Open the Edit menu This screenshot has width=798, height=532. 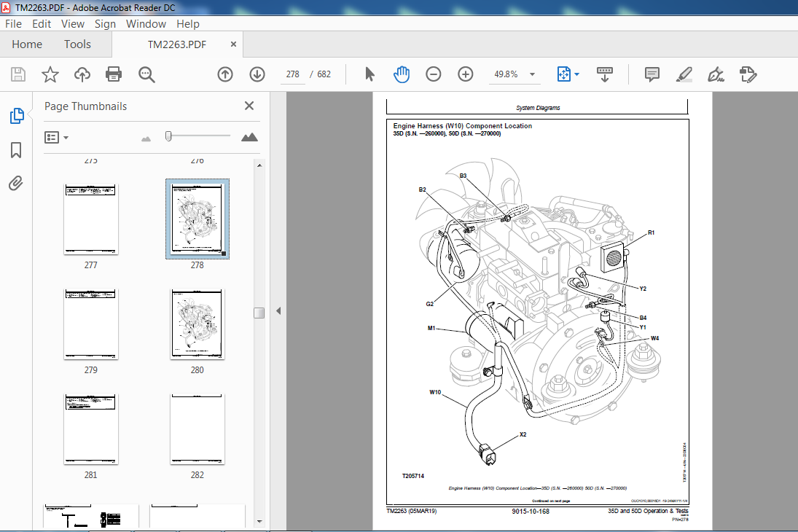click(42, 24)
